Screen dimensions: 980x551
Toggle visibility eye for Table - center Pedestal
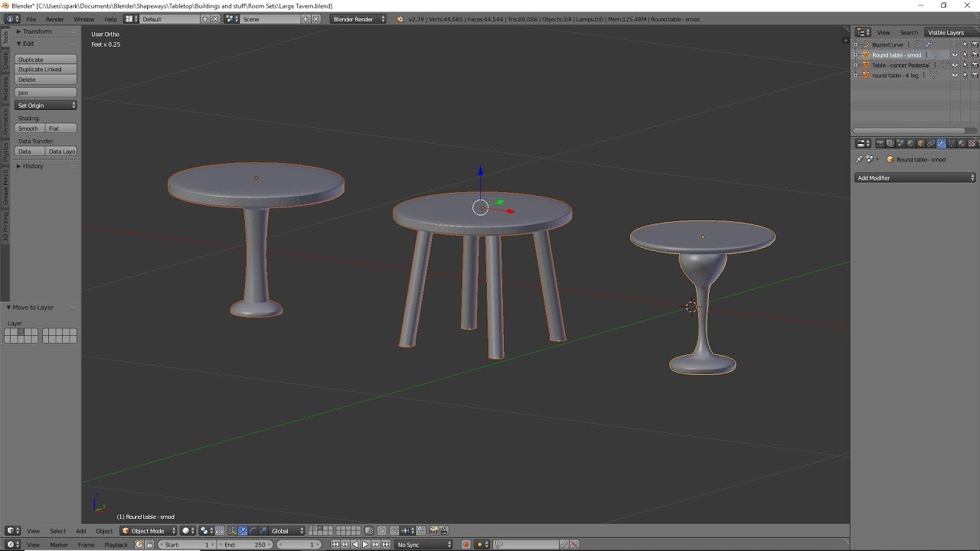[x=955, y=65]
